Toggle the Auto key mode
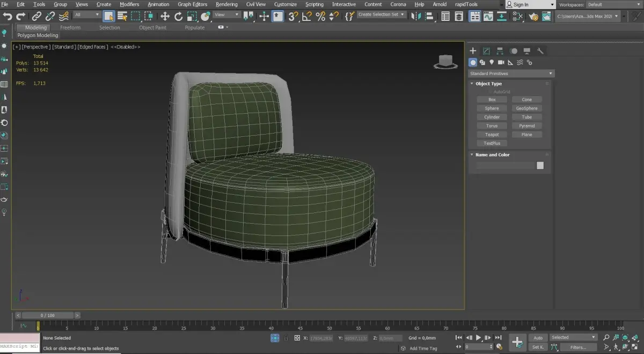Screen dimensions: 644x354 [538, 337]
